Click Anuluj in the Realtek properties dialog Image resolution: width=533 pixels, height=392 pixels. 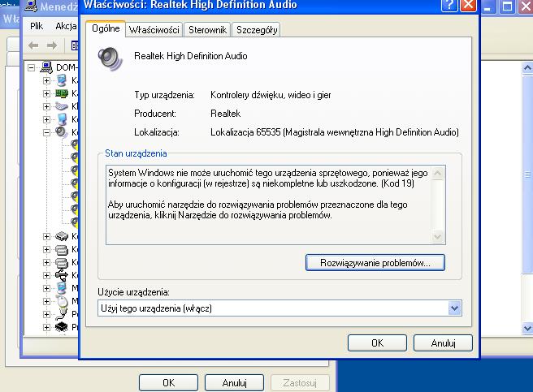pos(443,342)
